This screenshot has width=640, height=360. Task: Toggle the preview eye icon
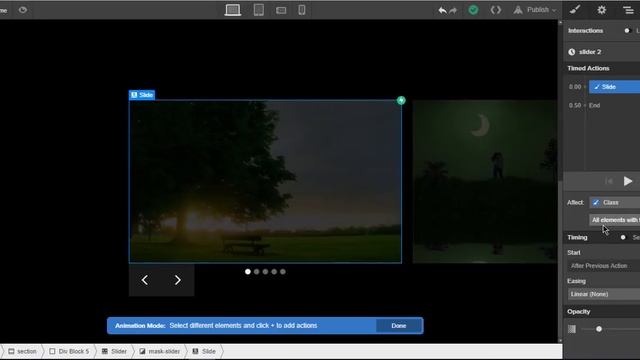pyautogui.click(x=23, y=10)
